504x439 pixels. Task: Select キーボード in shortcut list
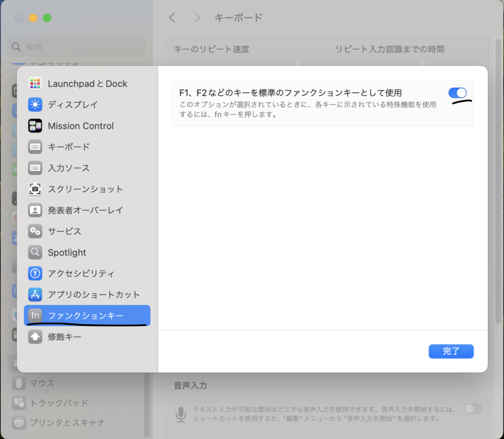click(68, 147)
